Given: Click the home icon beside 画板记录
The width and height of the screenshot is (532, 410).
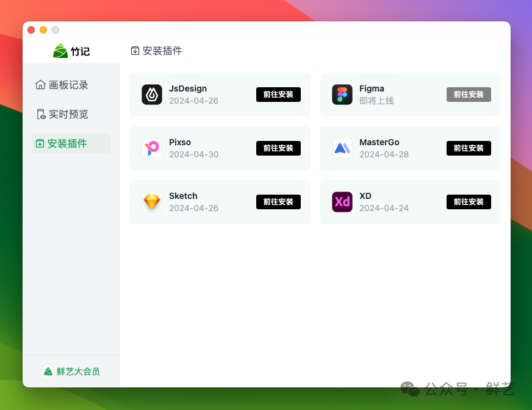Looking at the screenshot, I should click(x=40, y=85).
